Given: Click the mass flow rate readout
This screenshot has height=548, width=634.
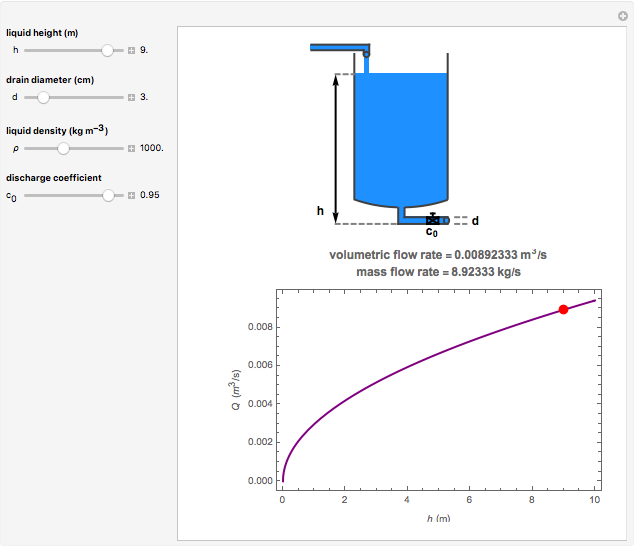Looking at the screenshot, I should (438, 271).
